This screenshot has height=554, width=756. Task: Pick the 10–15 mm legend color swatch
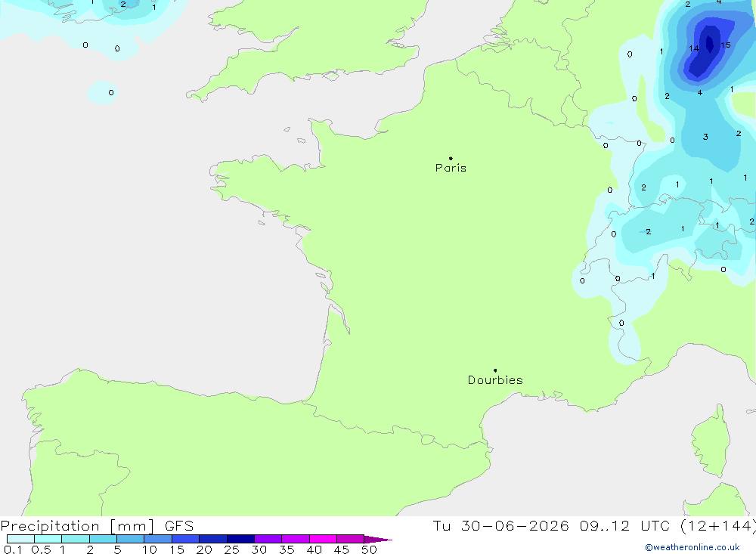(x=158, y=539)
